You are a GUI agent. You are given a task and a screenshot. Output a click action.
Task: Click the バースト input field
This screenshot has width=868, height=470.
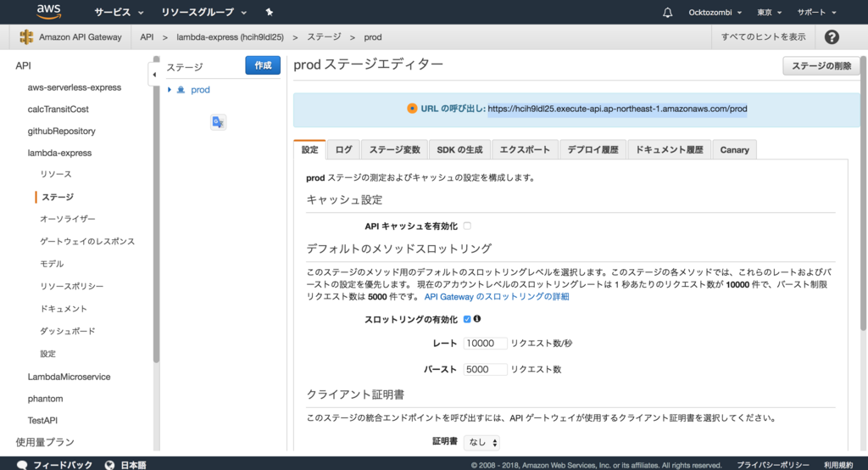[x=485, y=369]
